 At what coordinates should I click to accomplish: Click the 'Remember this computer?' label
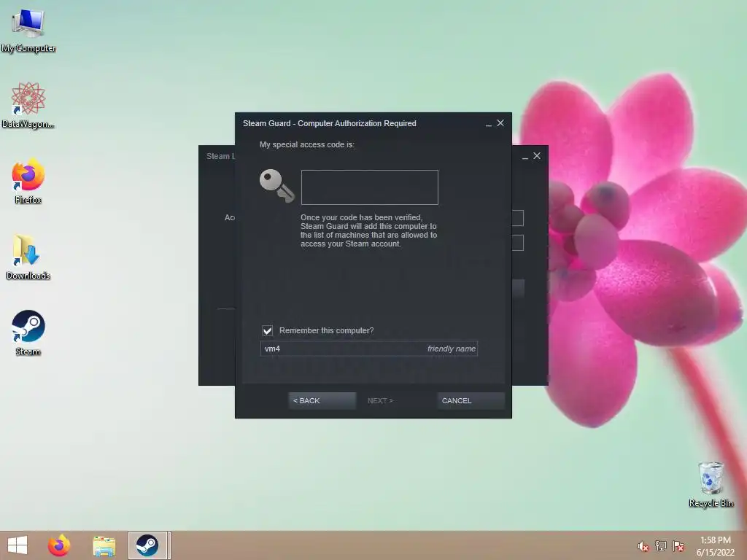coord(326,330)
